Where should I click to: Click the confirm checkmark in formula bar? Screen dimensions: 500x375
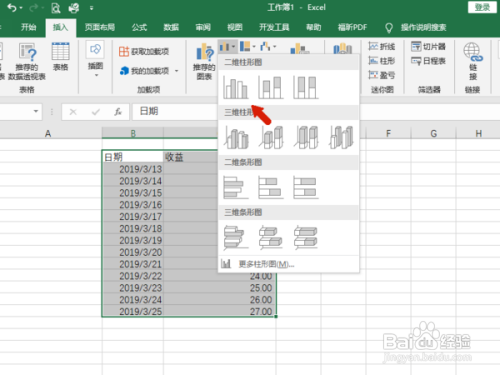96,112
